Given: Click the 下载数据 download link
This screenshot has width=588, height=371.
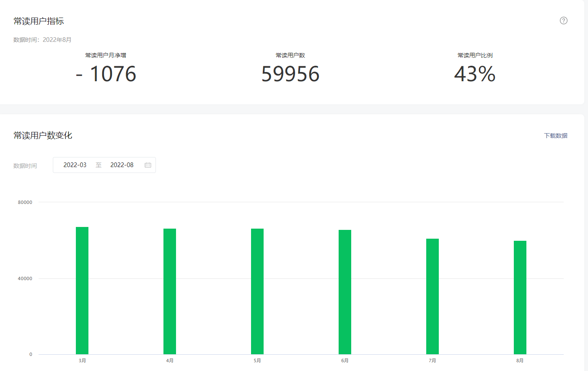Looking at the screenshot, I should click(556, 136).
